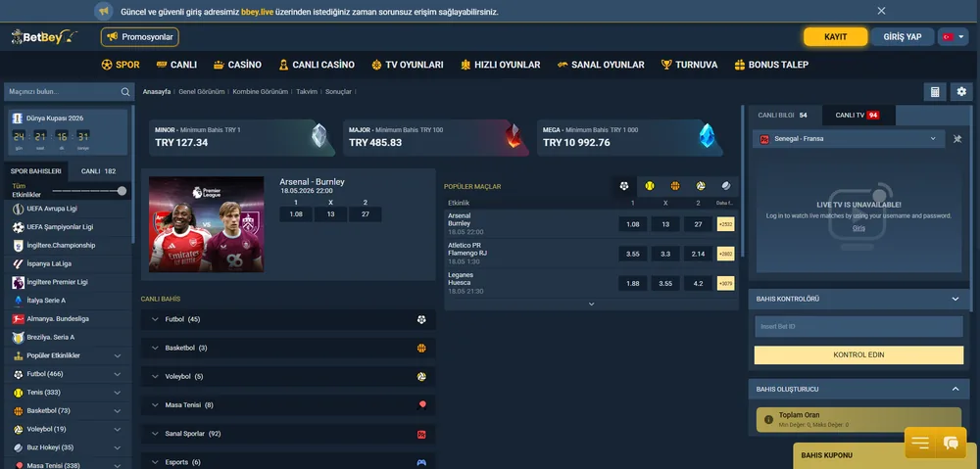Switch to CANLI TV tab
980x469 pixels.
[857, 116]
